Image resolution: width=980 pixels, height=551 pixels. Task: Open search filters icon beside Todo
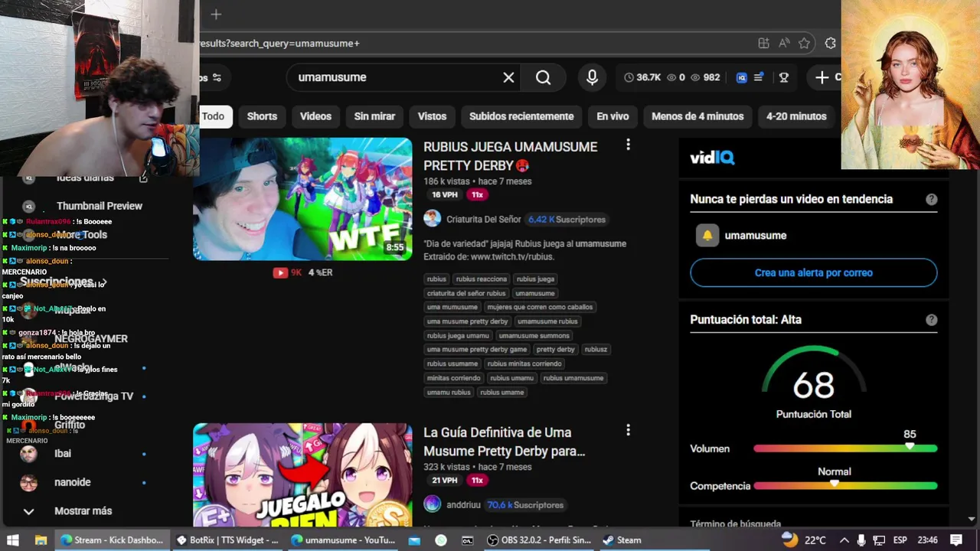pyautogui.click(x=217, y=77)
